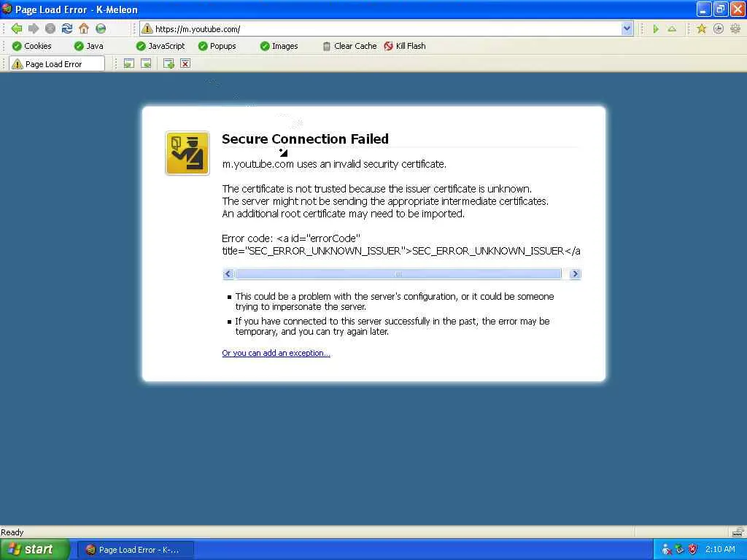Click the status bar network icon
Screen dimensions: 747x560
pyautogui.click(x=737, y=532)
